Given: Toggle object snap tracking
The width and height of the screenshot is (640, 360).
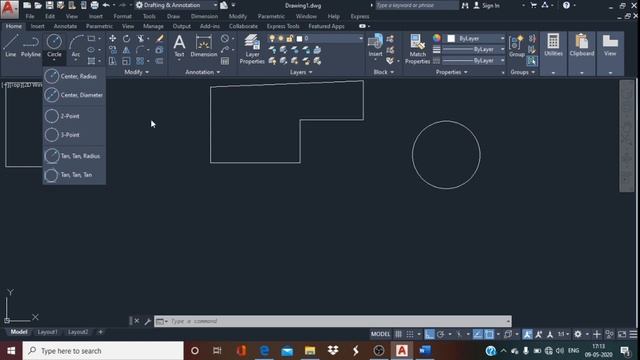Looking at the screenshot, I should [478, 334].
